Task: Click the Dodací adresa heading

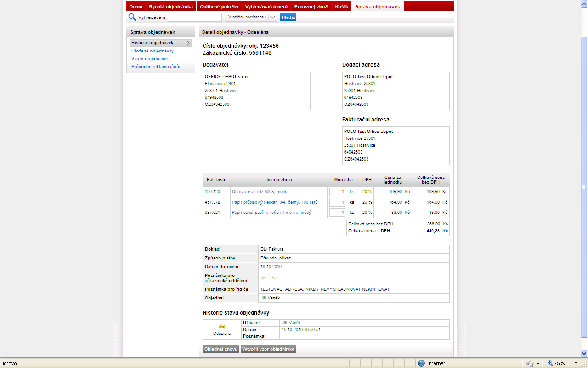Action: coord(361,65)
